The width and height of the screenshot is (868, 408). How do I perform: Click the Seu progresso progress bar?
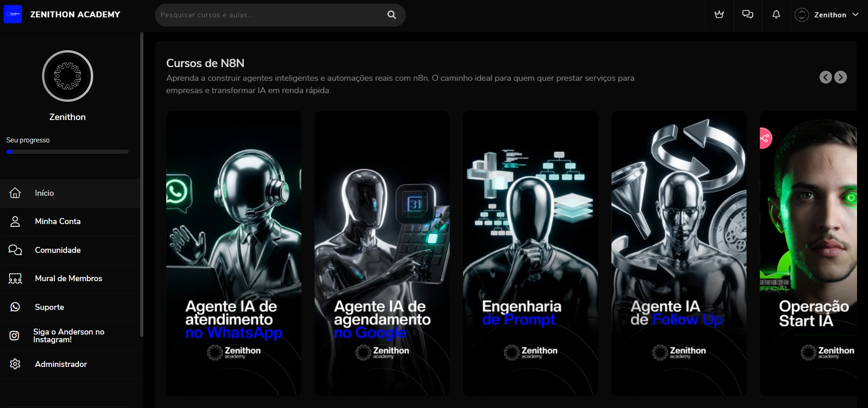(68, 152)
